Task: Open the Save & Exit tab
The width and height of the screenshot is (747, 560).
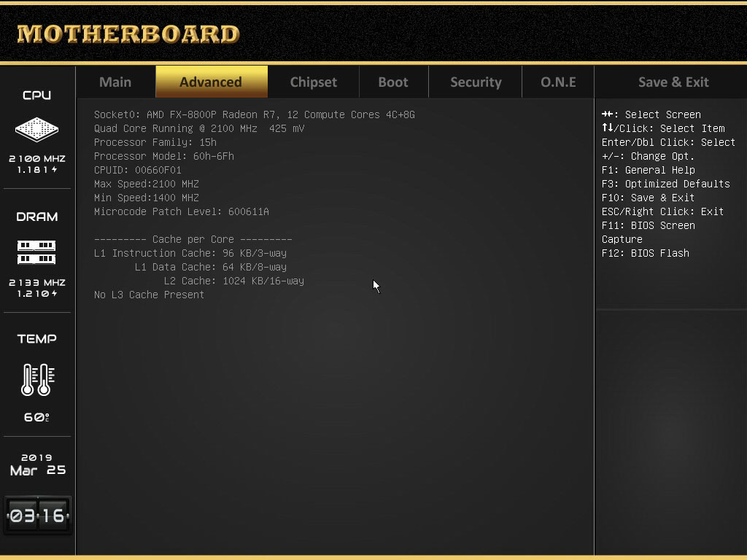Action: 673,82
